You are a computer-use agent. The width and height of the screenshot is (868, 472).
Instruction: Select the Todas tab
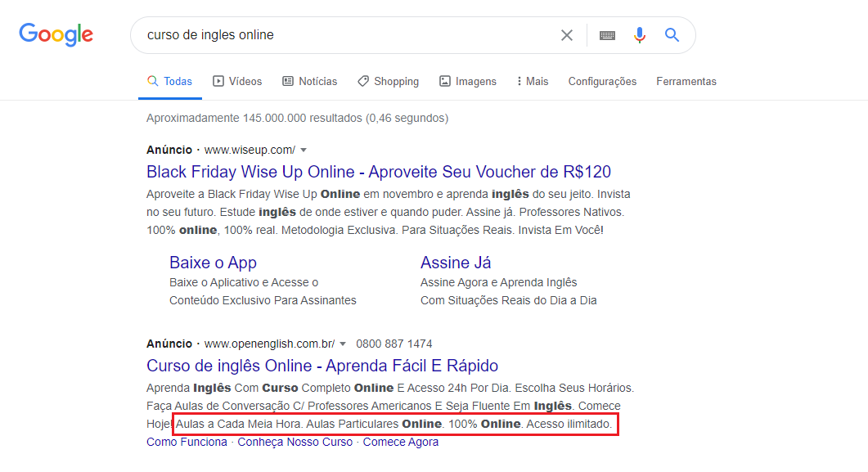(x=170, y=81)
